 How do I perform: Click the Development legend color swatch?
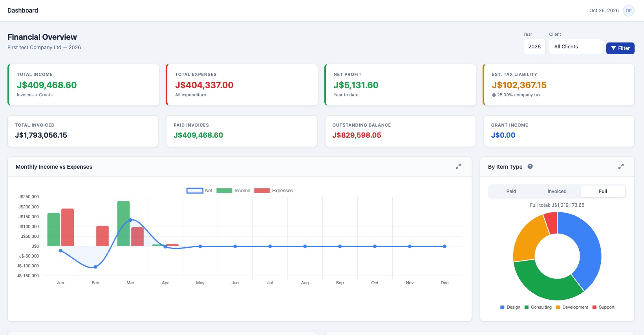558,307
